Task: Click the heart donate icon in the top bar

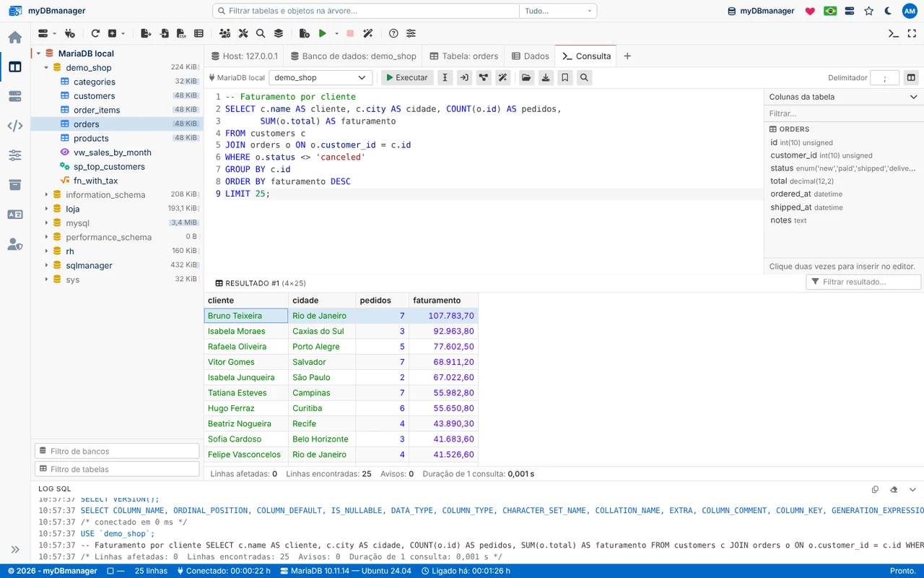Action: pos(810,11)
